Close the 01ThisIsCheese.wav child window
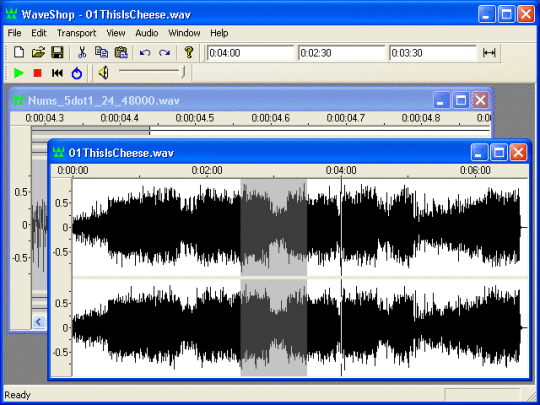 518,152
